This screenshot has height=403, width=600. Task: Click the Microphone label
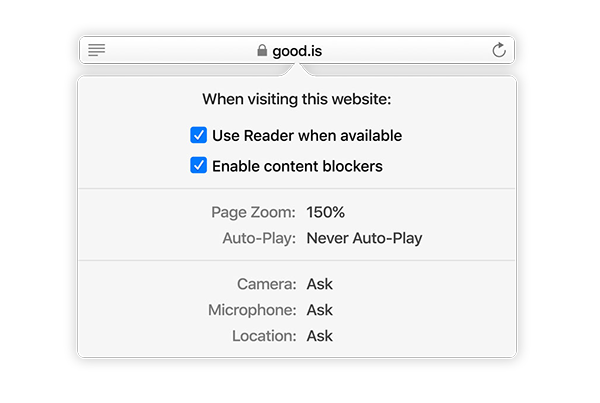pos(252,310)
